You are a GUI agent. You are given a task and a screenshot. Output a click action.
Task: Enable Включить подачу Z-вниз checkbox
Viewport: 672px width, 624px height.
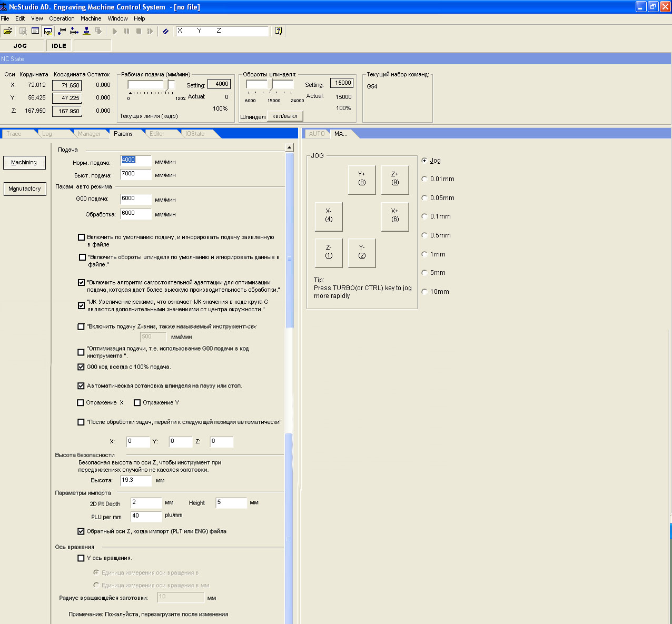tap(81, 326)
